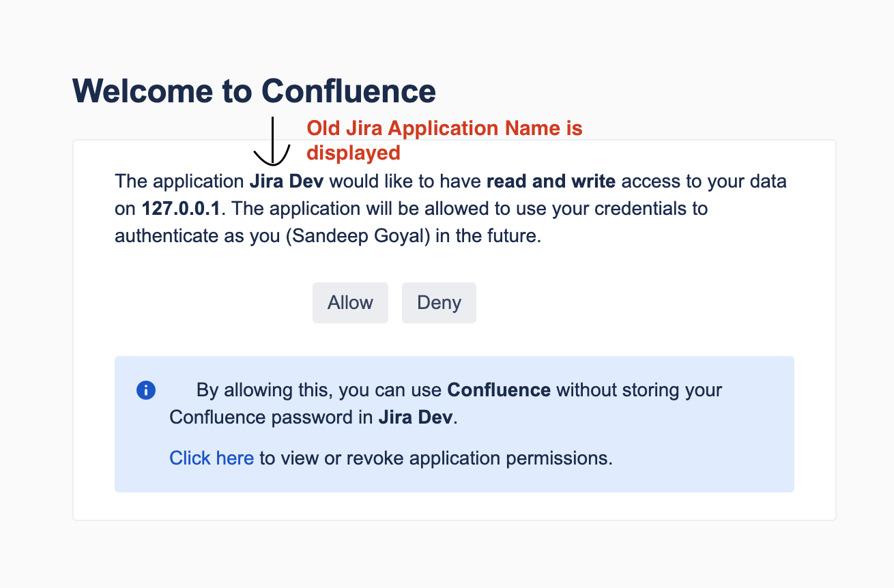Click the bold "read and write" text
Viewport: 894px width, 588px height.
click(x=551, y=181)
